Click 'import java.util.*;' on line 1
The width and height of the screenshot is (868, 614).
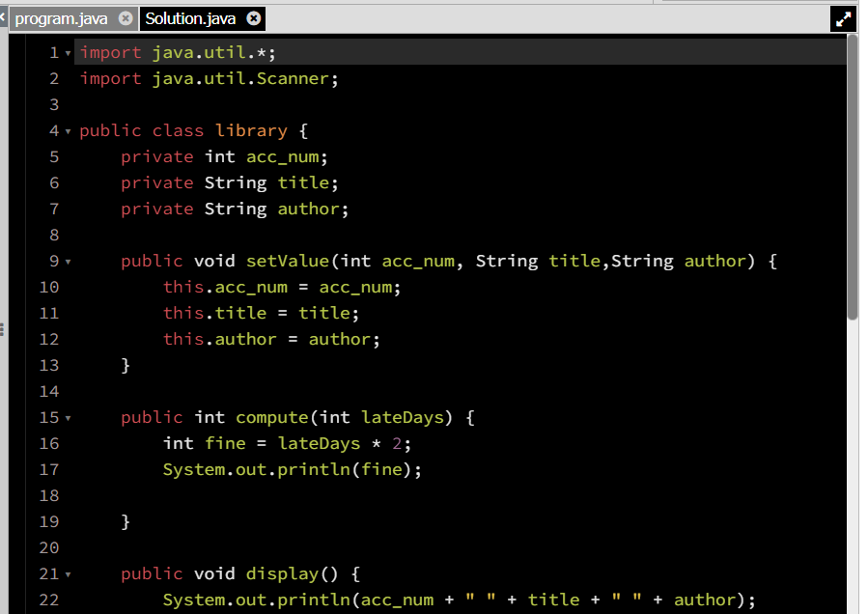177,52
